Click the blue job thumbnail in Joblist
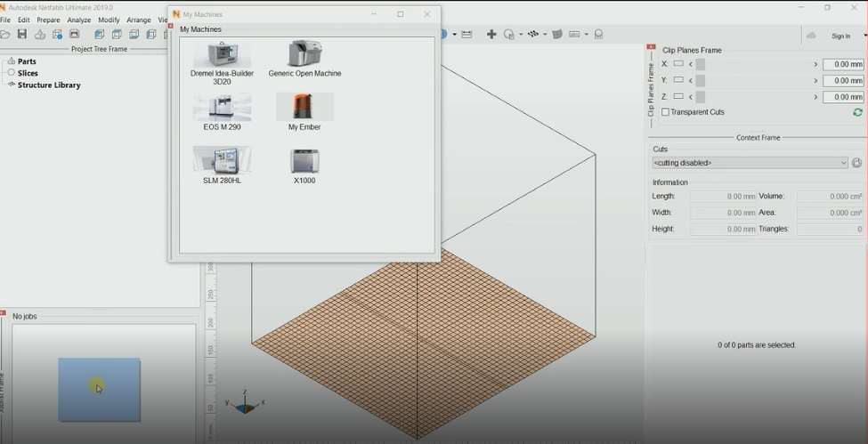 pos(99,389)
